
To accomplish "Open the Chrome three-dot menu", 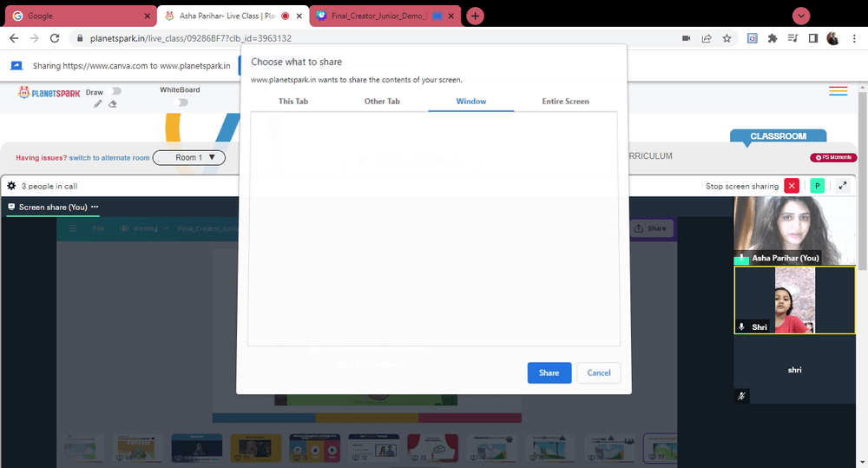I will [854, 38].
